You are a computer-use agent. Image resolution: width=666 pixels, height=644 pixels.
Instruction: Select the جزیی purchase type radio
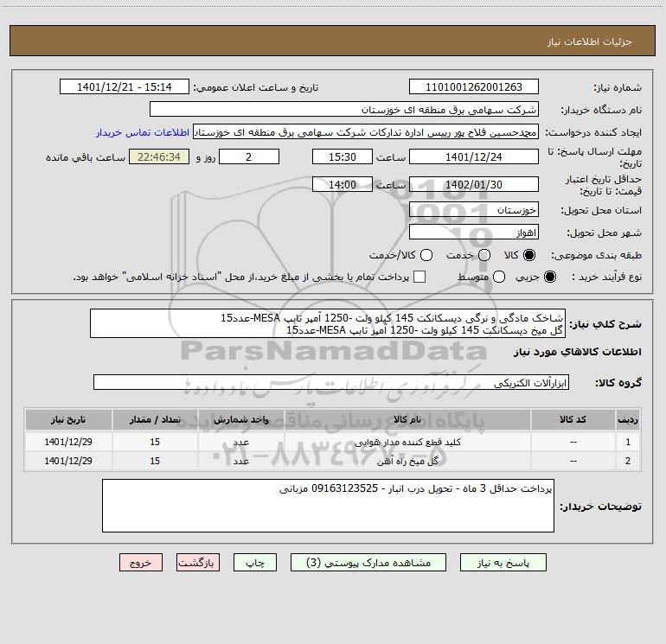pyautogui.click(x=553, y=277)
